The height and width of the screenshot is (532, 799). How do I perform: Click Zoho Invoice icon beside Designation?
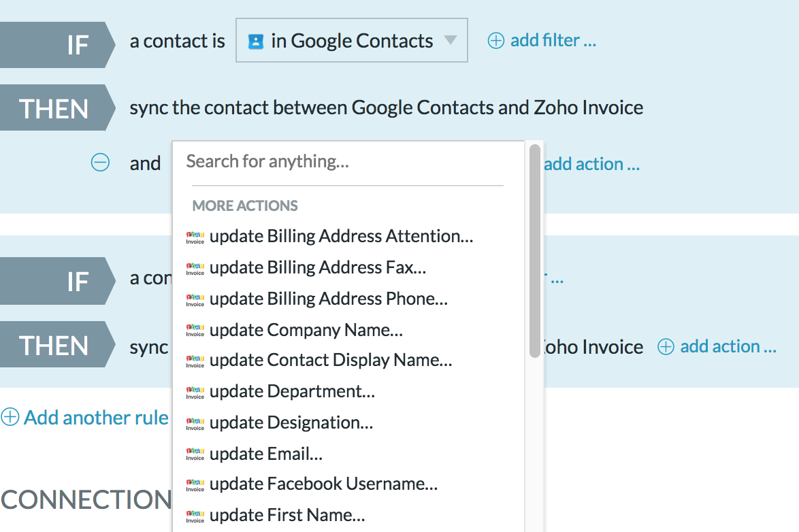(x=195, y=423)
